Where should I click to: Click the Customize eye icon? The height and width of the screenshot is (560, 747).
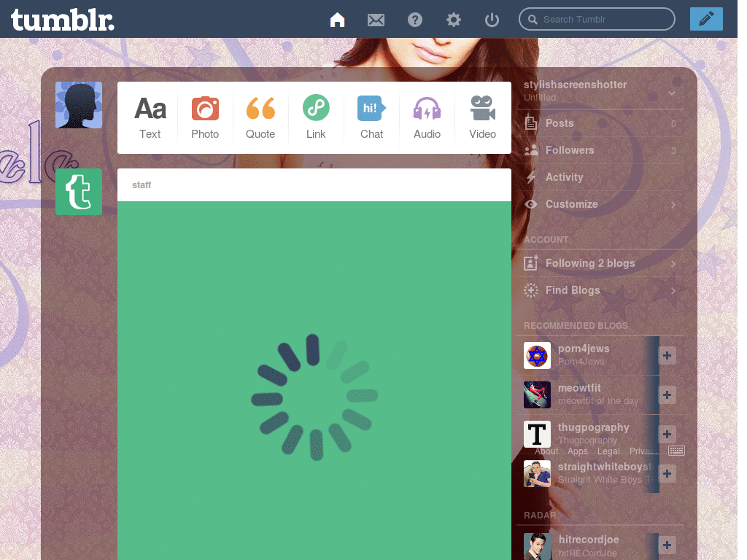pos(531,204)
